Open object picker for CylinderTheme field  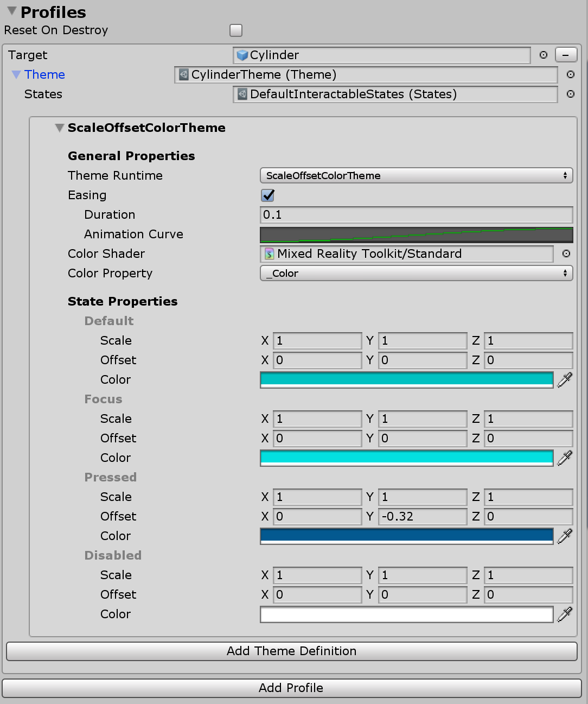pos(571,74)
